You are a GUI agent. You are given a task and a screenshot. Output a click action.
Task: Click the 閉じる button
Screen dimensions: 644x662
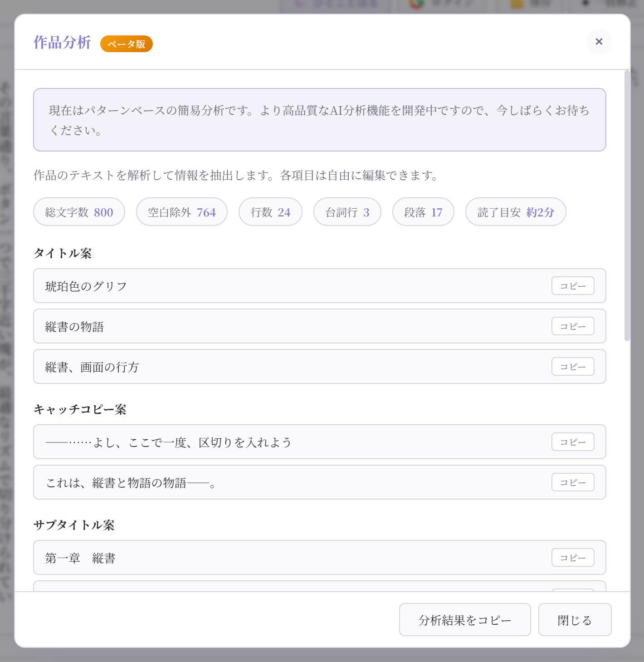pos(575,619)
